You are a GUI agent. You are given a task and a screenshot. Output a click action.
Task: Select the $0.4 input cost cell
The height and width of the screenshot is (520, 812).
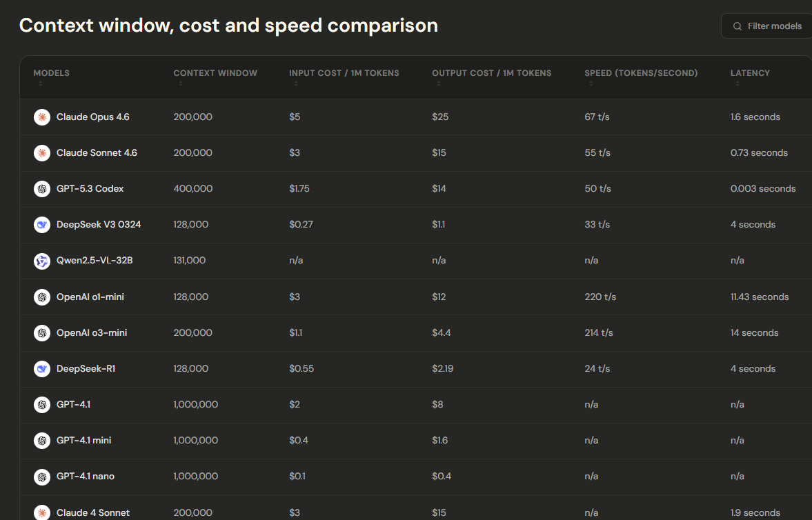click(x=299, y=440)
